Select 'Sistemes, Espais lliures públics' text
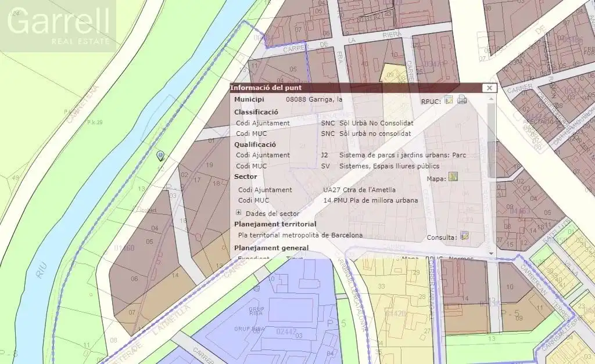Screen dimensions: 595x364 tap(389, 166)
